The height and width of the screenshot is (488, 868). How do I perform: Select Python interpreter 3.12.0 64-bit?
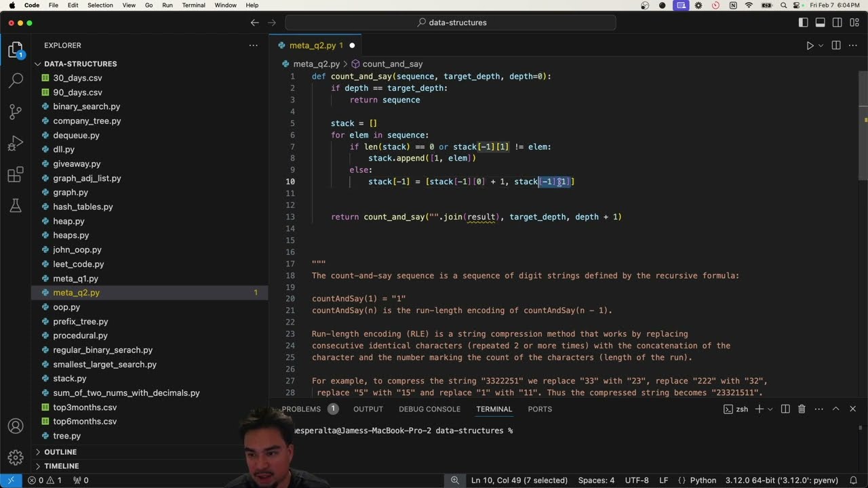click(x=782, y=480)
